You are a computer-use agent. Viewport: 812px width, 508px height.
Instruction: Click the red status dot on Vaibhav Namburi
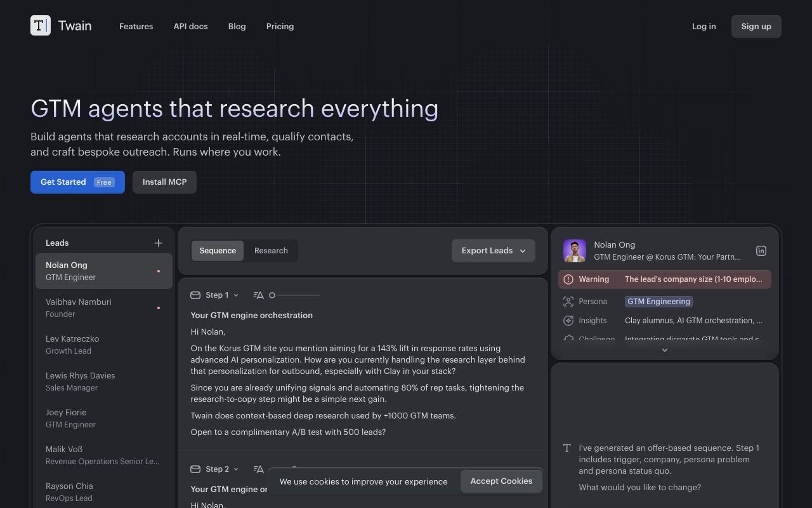(159, 308)
